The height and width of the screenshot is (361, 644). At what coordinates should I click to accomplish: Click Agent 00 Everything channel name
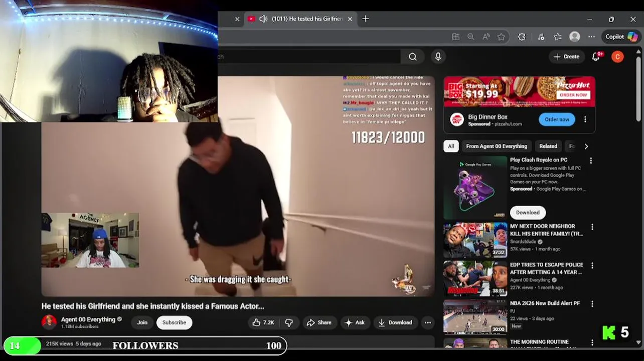pyautogui.click(x=88, y=319)
